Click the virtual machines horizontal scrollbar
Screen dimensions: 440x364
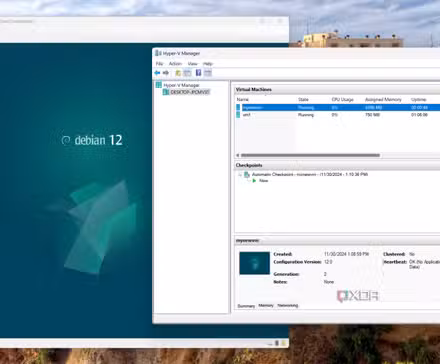click(310, 155)
